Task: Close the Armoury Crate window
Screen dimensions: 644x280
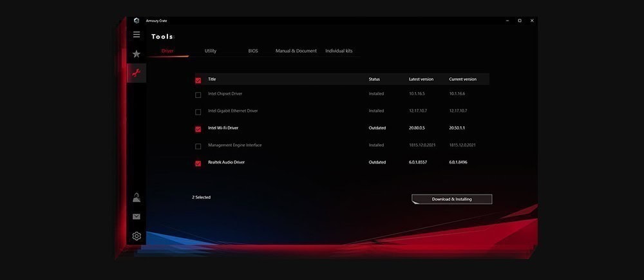Action: pos(532,21)
